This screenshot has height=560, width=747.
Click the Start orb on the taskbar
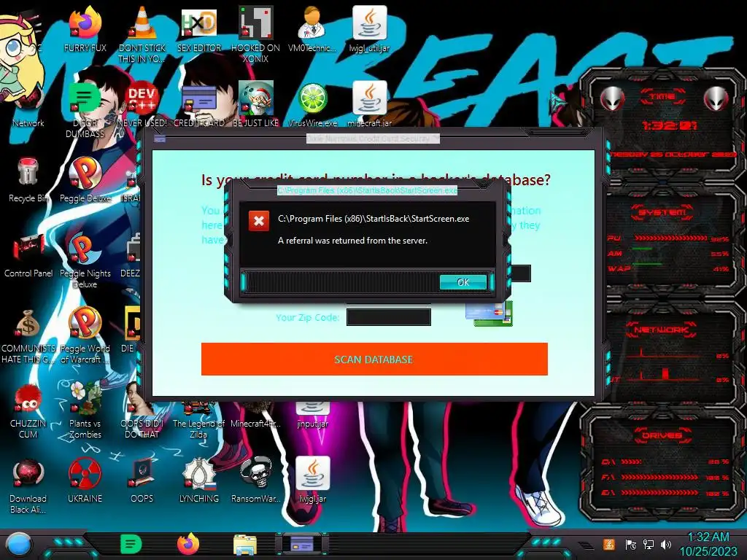[x=19, y=545]
